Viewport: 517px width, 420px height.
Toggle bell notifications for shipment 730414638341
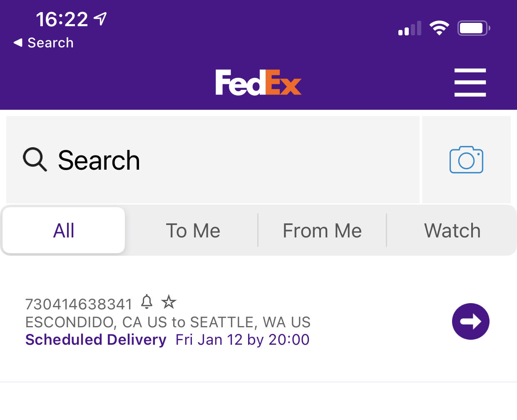pos(147,301)
